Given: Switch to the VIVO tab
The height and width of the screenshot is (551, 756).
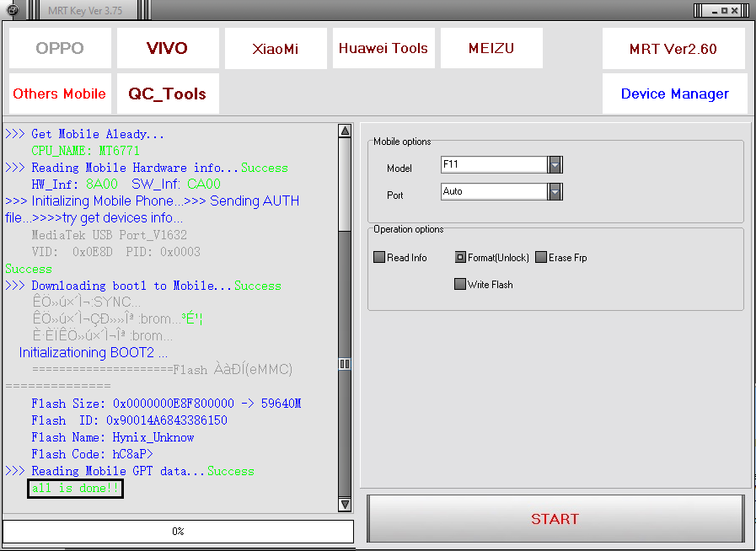Looking at the screenshot, I should point(168,48).
